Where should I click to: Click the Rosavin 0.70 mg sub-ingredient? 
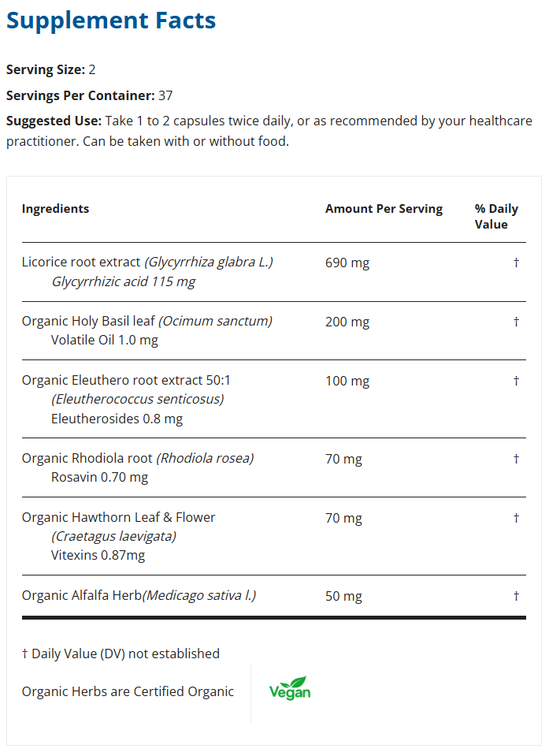99,477
